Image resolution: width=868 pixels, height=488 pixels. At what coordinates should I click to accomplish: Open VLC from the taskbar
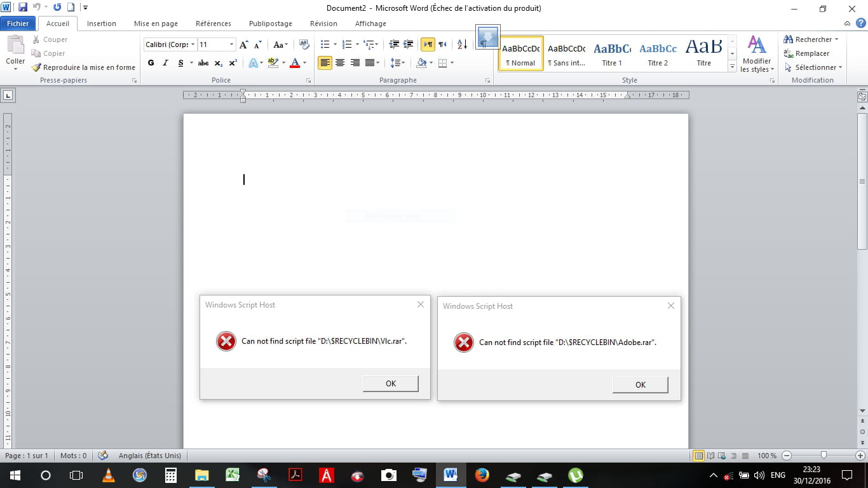109,475
